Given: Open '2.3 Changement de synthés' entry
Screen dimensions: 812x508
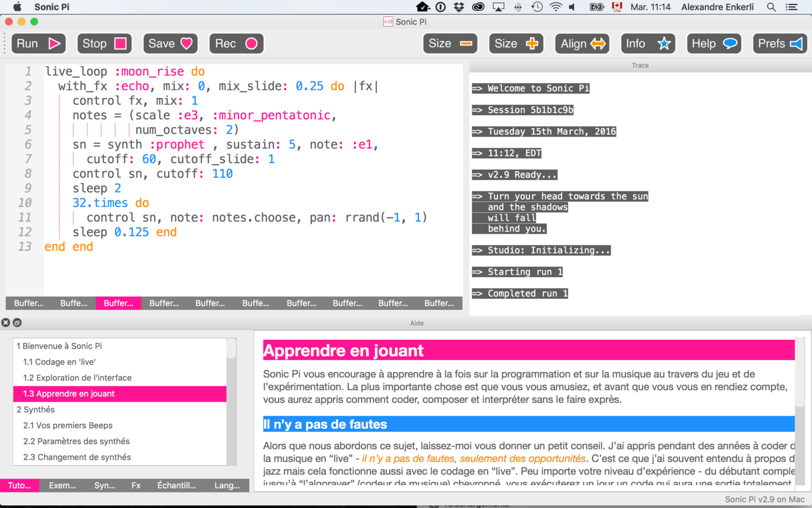Looking at the screenshot, I should [120, 457].
